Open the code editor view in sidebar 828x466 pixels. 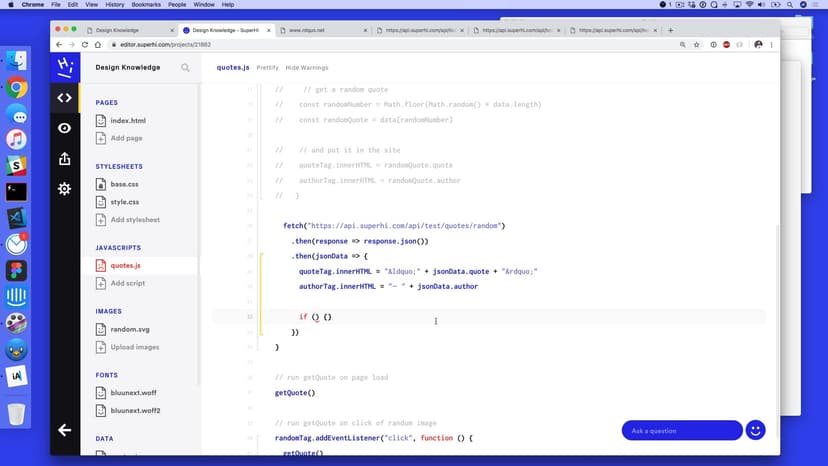click(65, 98)
